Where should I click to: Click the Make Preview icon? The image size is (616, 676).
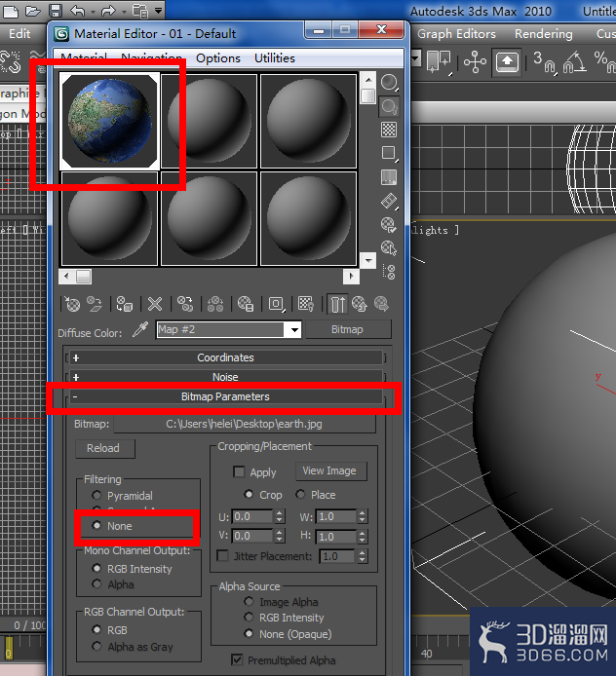click(x=389, y=201)
